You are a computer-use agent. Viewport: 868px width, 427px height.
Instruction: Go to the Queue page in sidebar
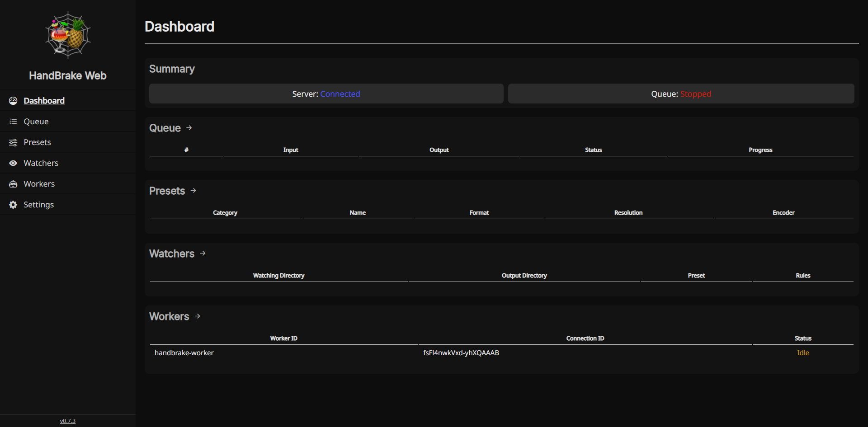tap(68, 122)
